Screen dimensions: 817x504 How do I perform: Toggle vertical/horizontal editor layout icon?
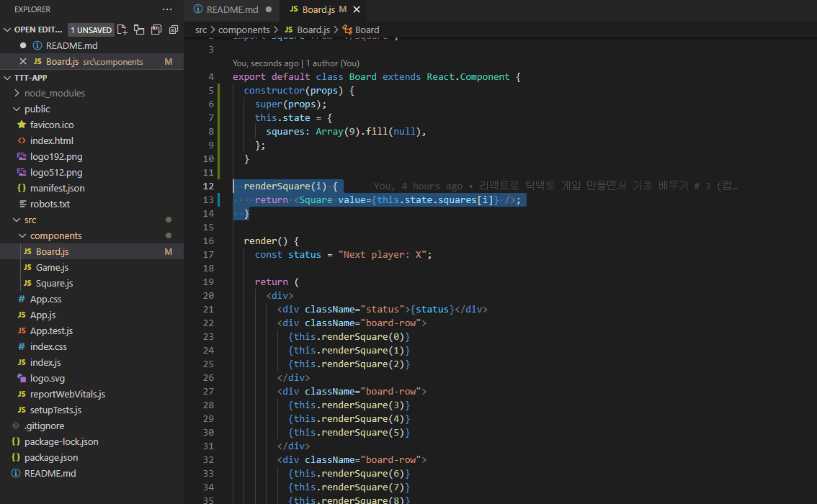click(x=139, y=30)
